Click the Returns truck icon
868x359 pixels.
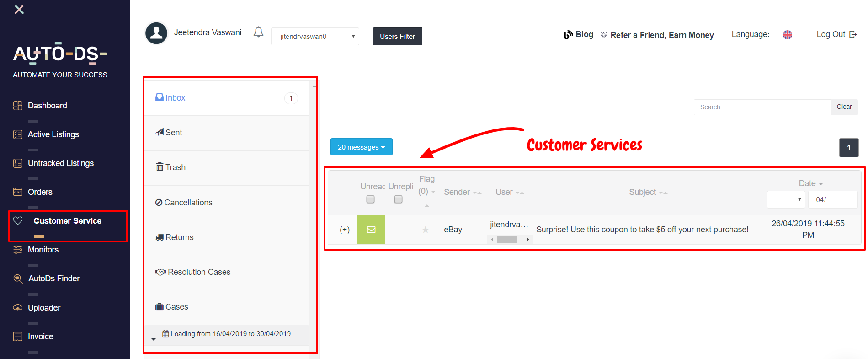coord(160,237)
